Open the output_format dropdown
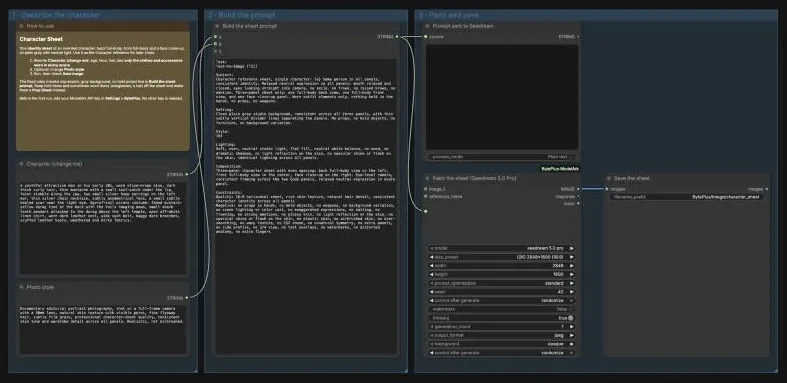Screen dimensions: 787x383 501,335
